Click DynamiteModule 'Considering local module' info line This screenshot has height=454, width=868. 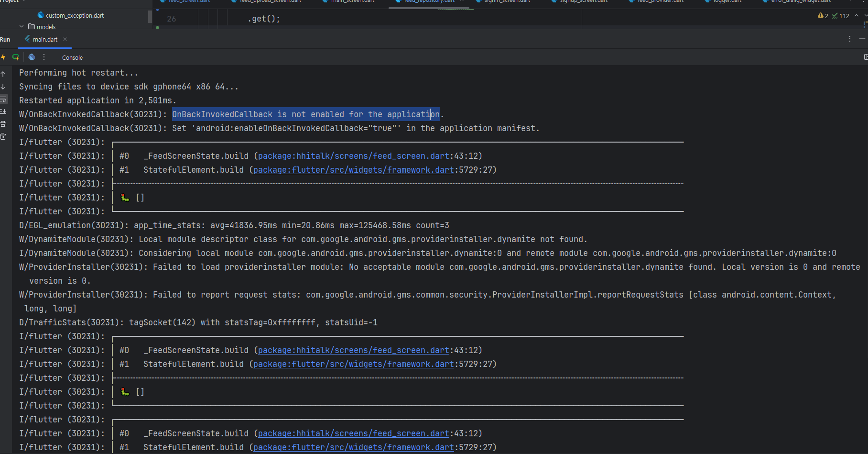pyautogui.click(x=428, y=253)
